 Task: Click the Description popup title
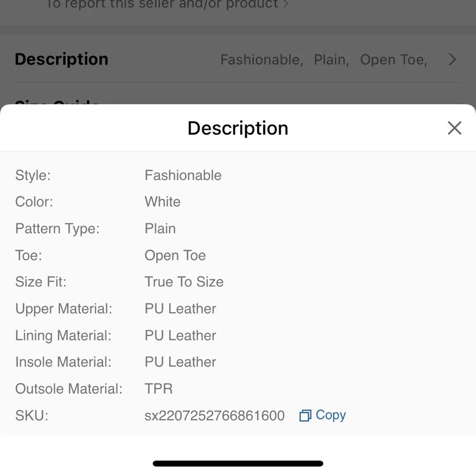coord(238,129)
